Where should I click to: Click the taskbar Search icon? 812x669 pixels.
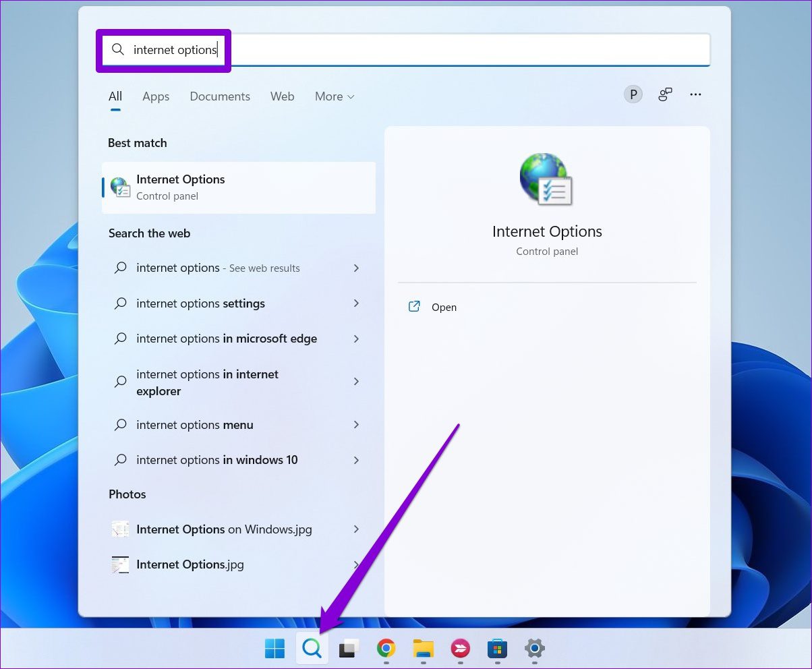[x=312, y=649]
